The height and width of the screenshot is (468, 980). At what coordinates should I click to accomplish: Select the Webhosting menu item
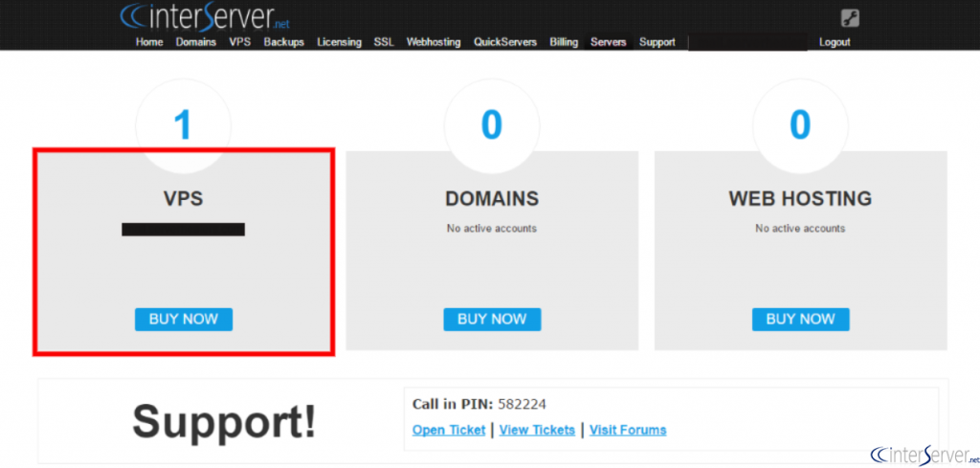click(x=434, y=42)
